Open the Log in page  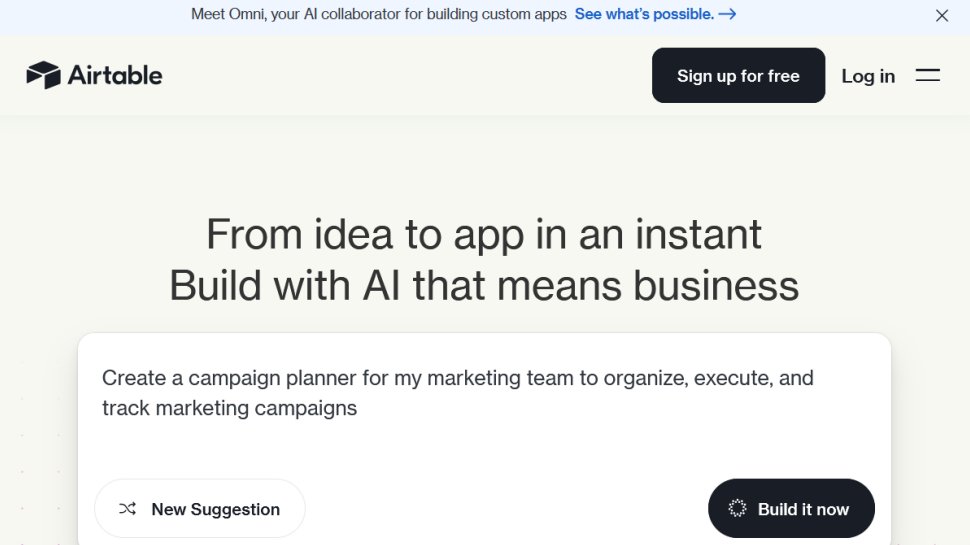coord(868,76)
